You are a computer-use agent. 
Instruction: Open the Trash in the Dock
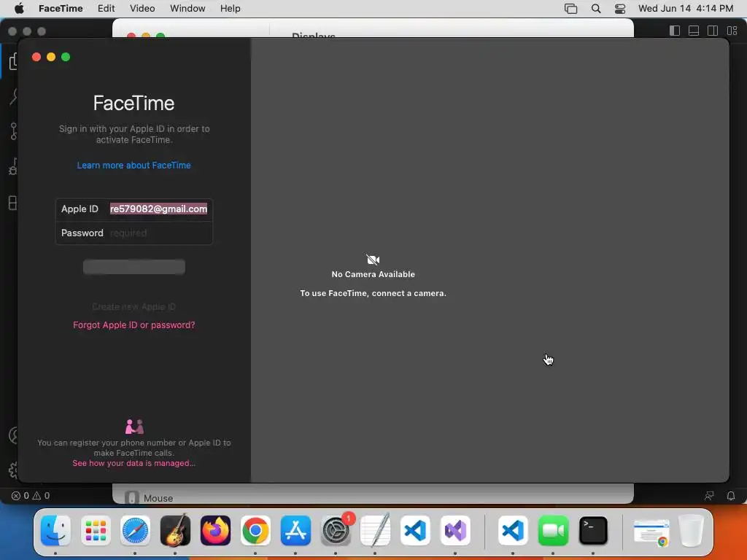coord(692,531)
